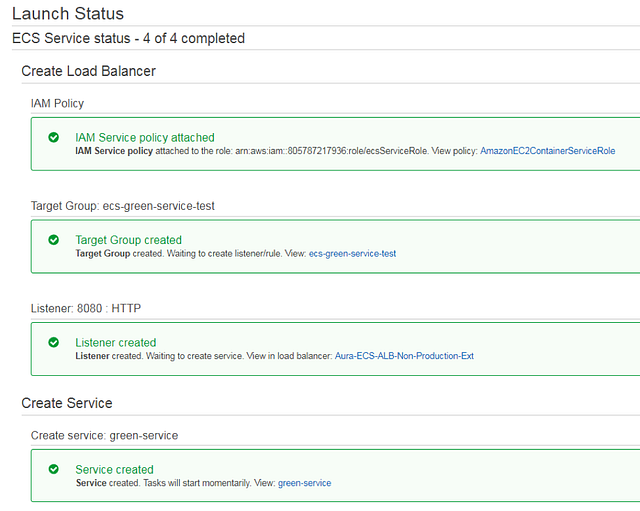Click the Launch Status page heading
The image size is (640, 511).
pyautogui.click(x=67, y=14)
